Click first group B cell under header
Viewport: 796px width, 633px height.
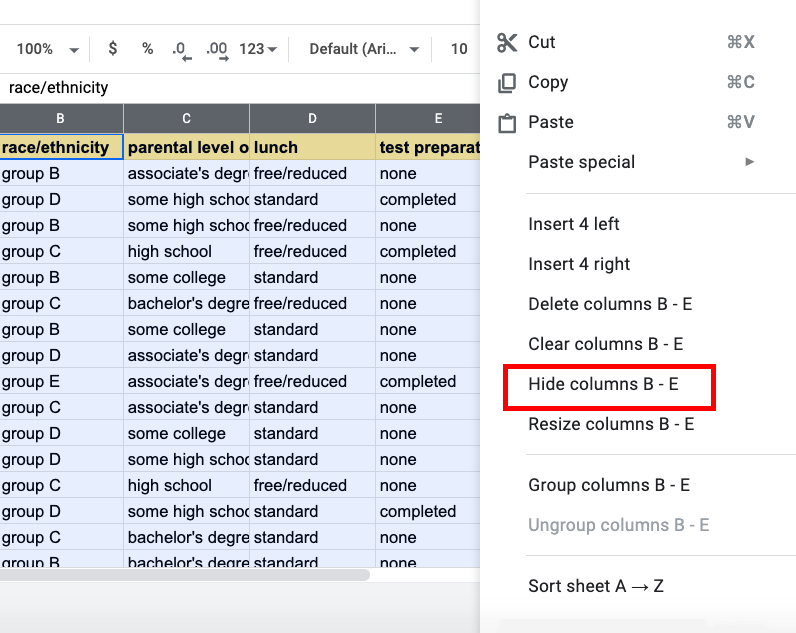pos(61,174)
